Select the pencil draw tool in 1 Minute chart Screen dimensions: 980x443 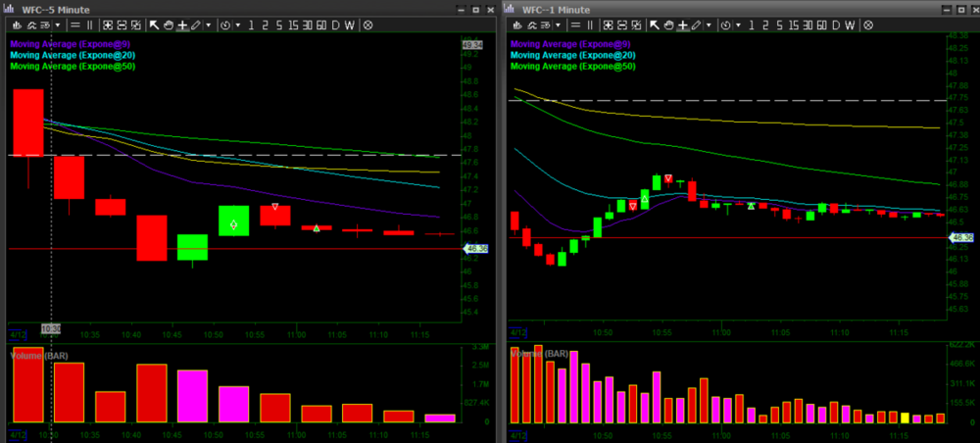point(696,25)
